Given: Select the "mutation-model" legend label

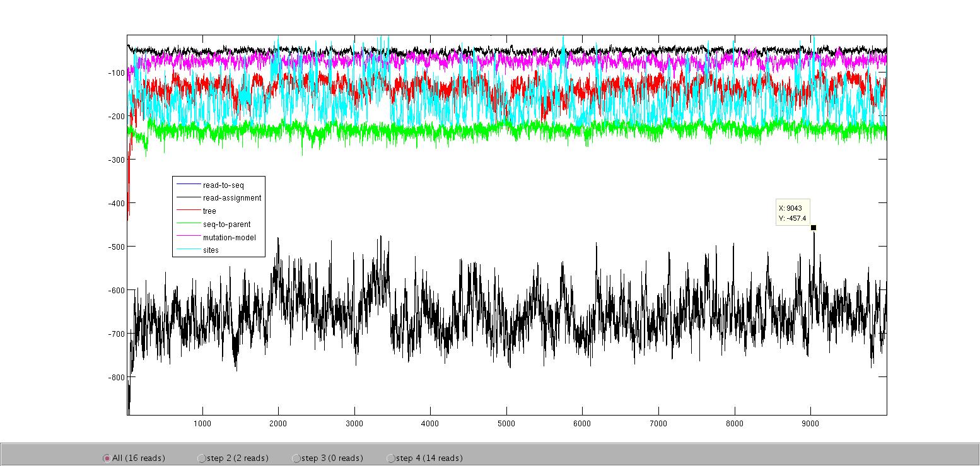Looking at the screenshot, I should pos(229,238).
